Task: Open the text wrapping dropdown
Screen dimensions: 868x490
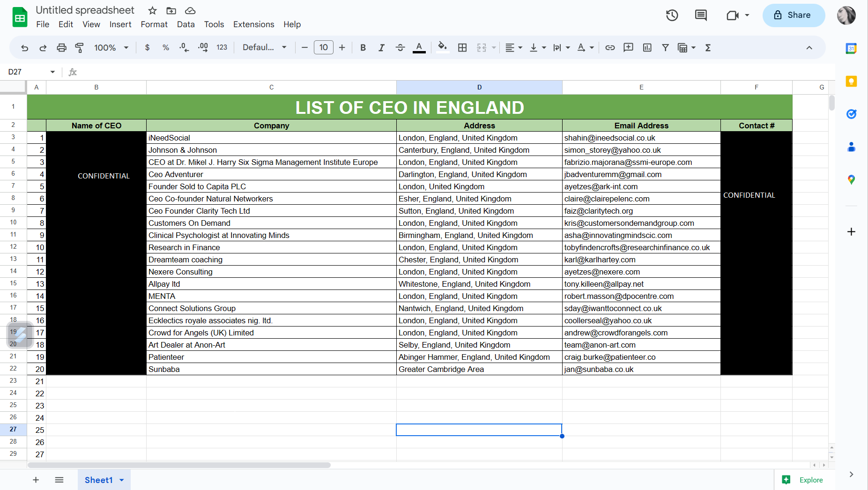Action: 562,48
